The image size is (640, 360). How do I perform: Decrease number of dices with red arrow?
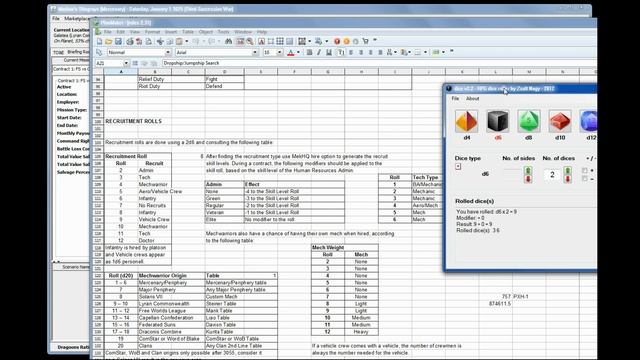coord(568,179)
